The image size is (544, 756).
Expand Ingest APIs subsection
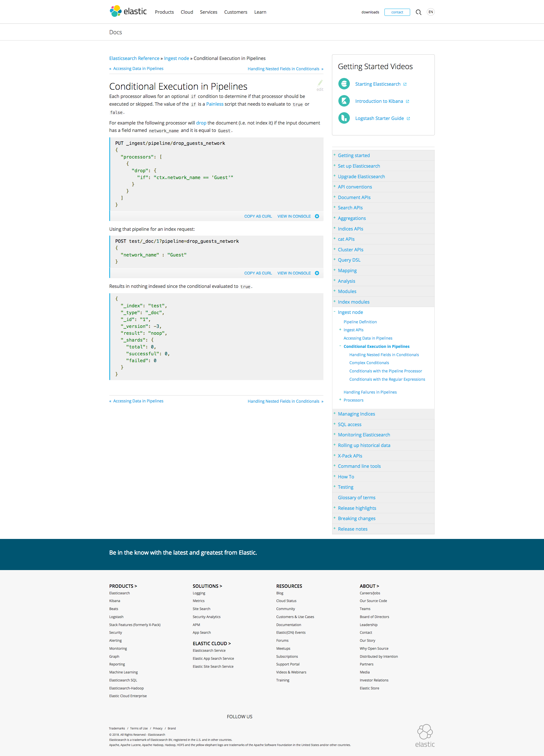[340, 330]
